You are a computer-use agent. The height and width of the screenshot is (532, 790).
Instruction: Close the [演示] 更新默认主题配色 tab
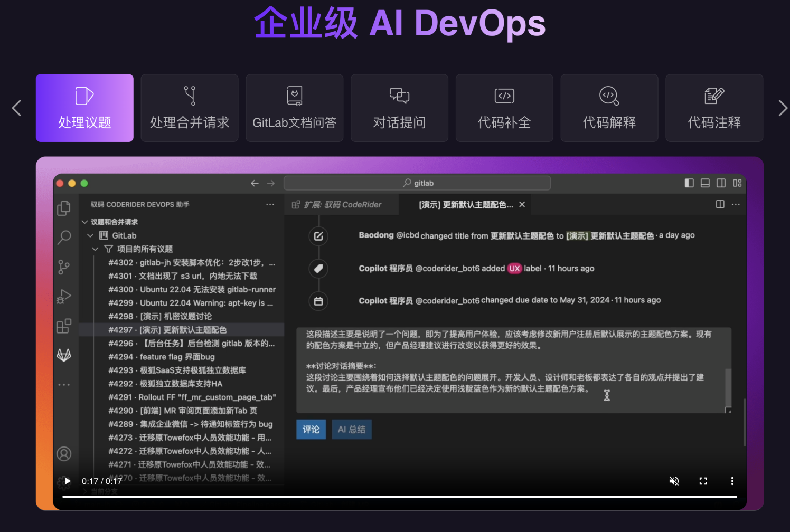522,204
